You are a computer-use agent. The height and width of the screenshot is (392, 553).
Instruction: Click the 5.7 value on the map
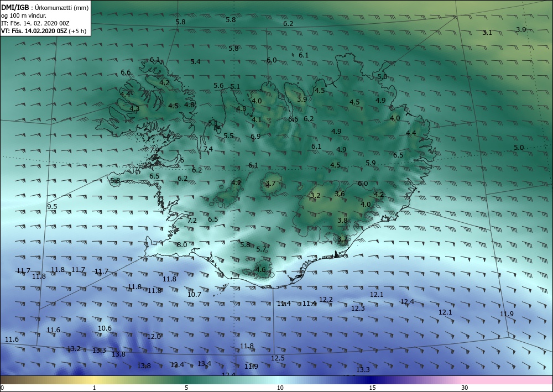point(261,249)
